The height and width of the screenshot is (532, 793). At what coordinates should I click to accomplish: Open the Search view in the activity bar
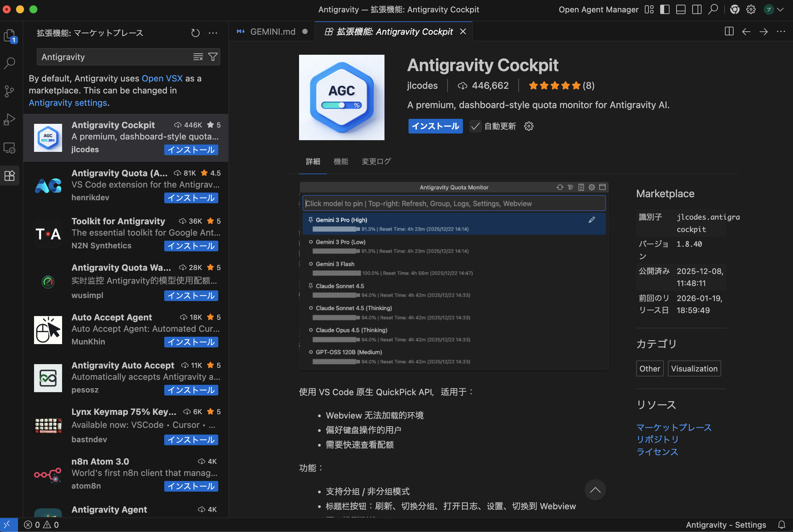[x=9, y=63]
